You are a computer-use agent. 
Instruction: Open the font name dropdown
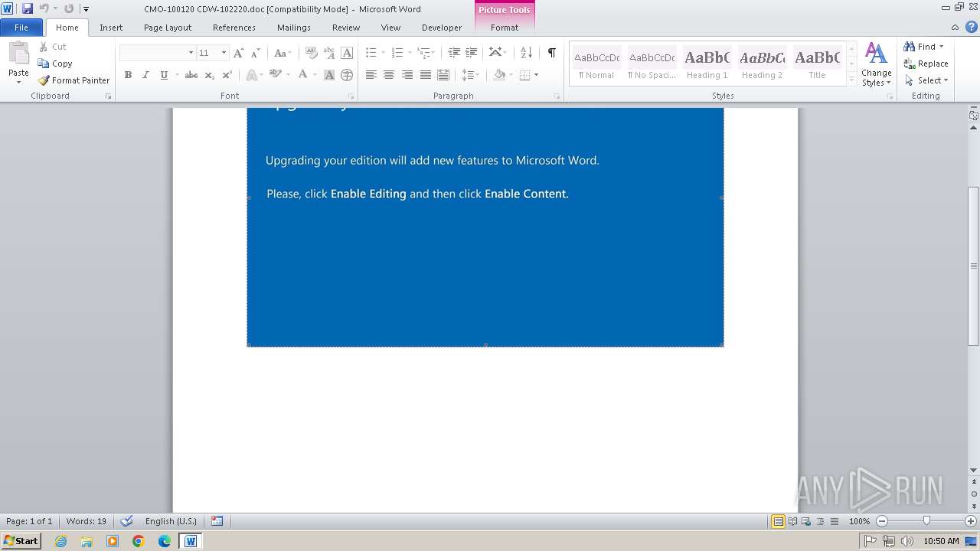tap(191, 53)
